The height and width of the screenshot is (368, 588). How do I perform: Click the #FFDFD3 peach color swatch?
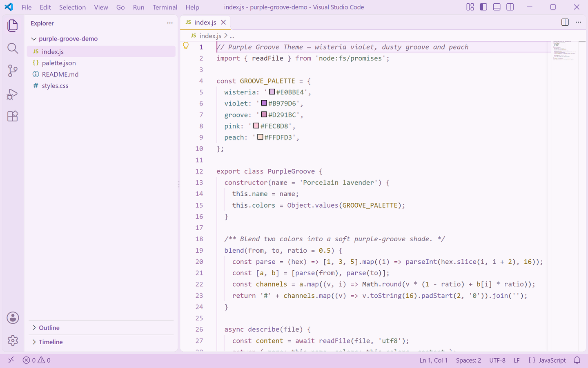pos(260,137)
